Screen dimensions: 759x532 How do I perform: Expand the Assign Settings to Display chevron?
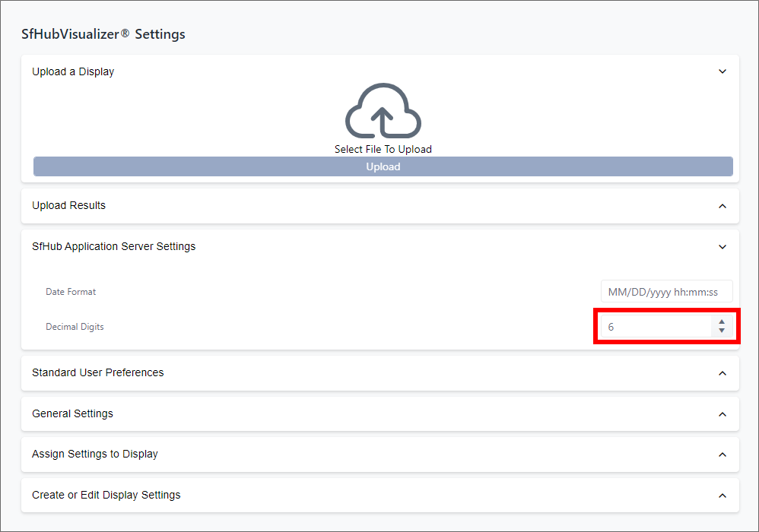(x=722, y=454)
